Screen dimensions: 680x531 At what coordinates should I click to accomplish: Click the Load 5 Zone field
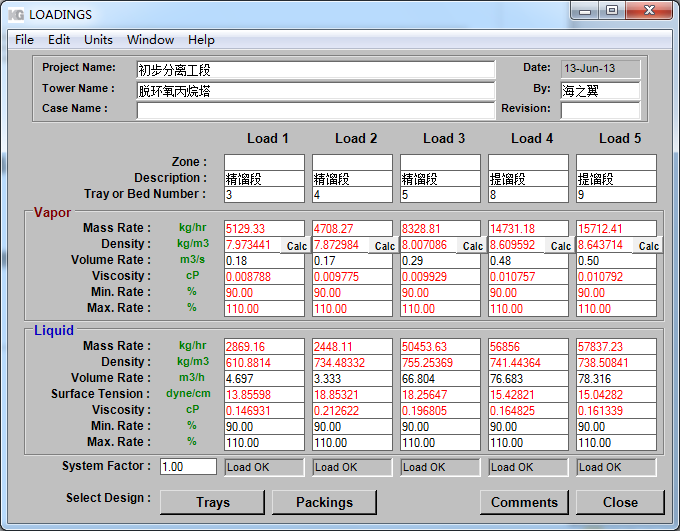point(616,162)
